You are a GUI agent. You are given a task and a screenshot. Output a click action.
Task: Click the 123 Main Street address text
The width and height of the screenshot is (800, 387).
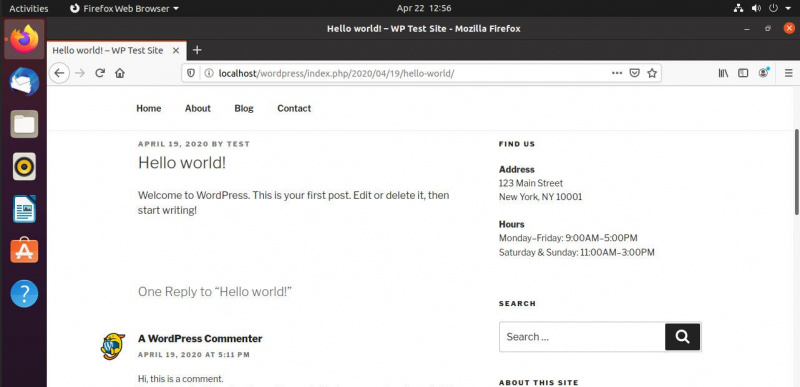point(531,183)
